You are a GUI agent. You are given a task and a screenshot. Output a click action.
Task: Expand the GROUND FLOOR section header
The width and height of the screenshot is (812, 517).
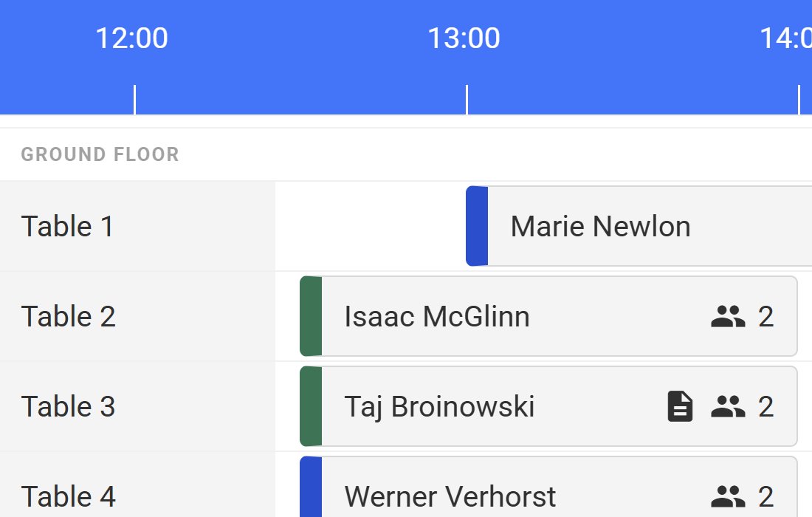click(100, 154)
